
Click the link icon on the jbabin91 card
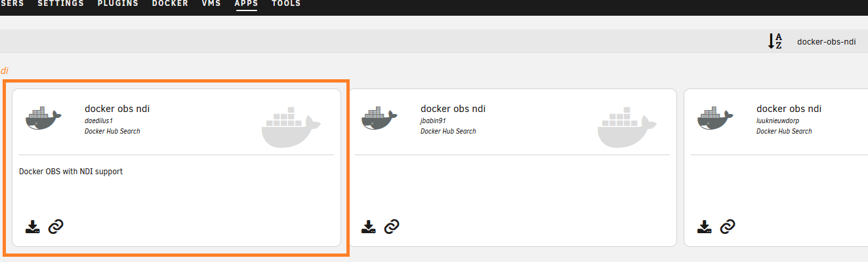click(392, 227)
